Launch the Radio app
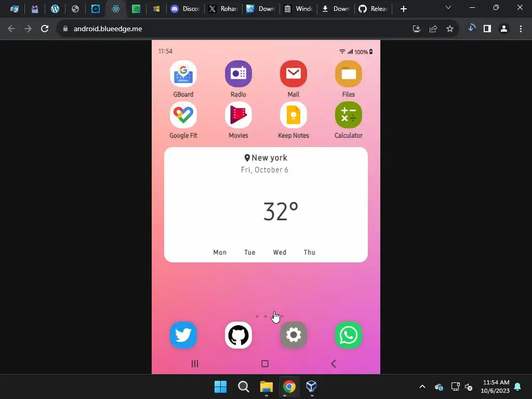This screenshot has width=532, height=399. tap(238, 74)
